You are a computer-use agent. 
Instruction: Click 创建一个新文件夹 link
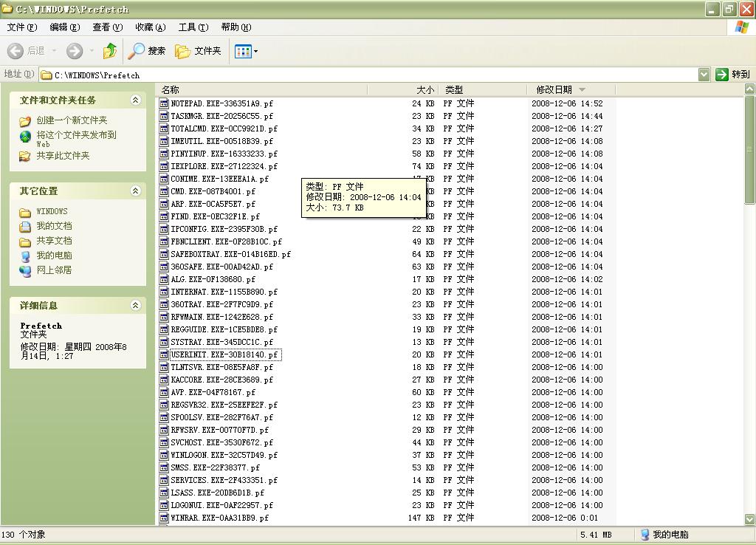tap(72, 120)
